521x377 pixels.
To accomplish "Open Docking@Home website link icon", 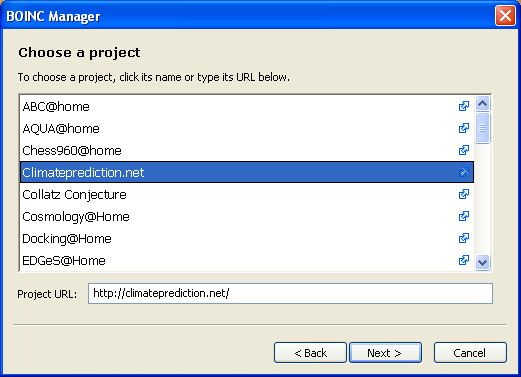I will [464, 238].
